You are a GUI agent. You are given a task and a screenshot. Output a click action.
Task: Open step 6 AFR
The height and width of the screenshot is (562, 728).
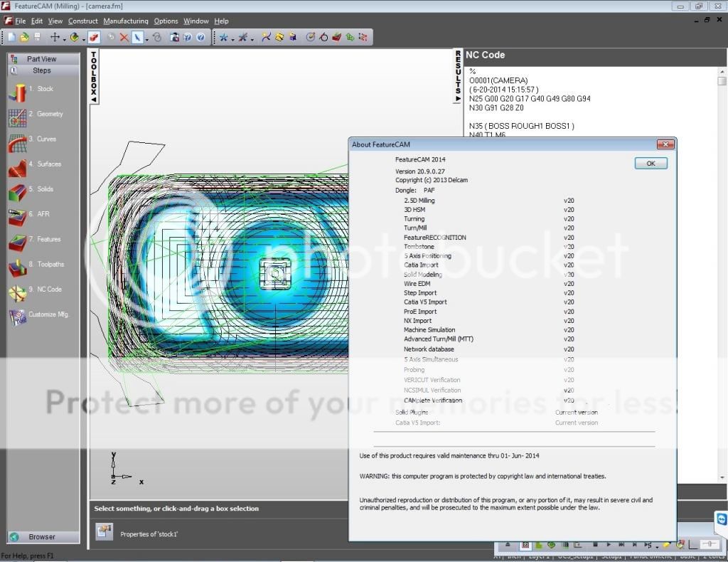[28, 218]
